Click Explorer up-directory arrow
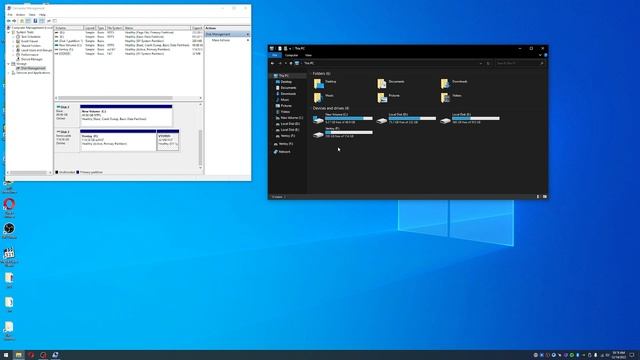This screenshot has height=360, width=640. click(291, 63)
